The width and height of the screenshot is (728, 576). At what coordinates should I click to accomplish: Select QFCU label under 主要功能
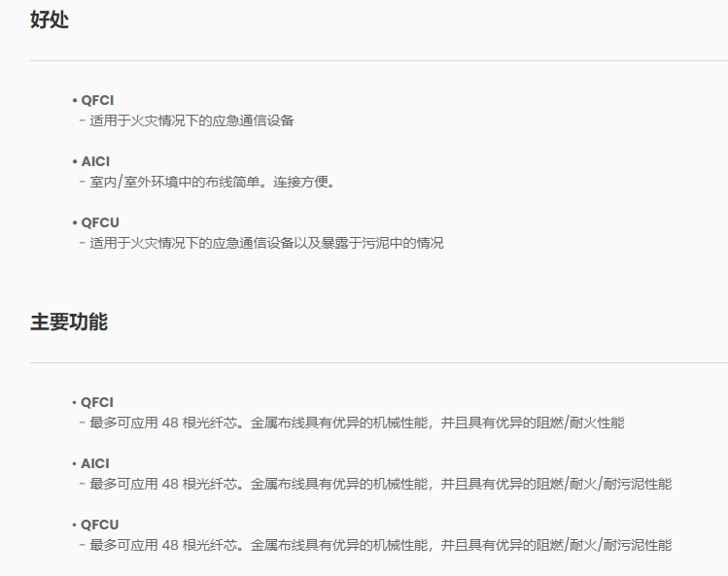click(100, 525)
